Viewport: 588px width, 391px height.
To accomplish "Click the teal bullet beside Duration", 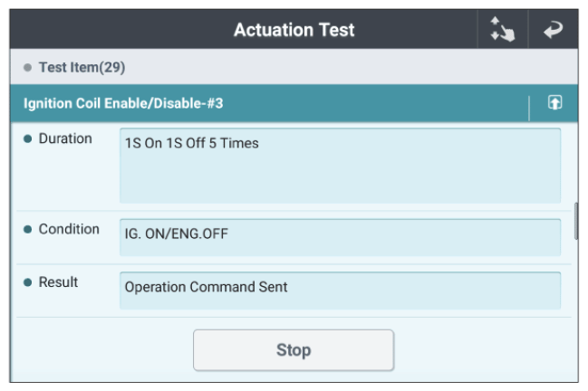I will [27, 139].
